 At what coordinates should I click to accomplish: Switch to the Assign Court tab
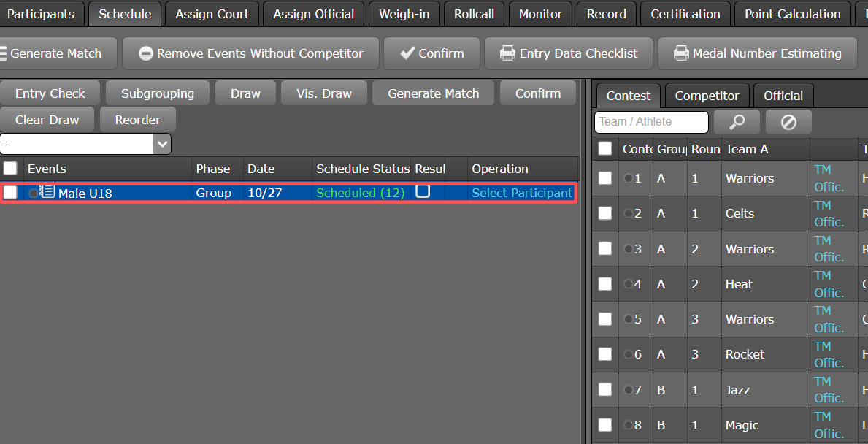pos(212,14)
